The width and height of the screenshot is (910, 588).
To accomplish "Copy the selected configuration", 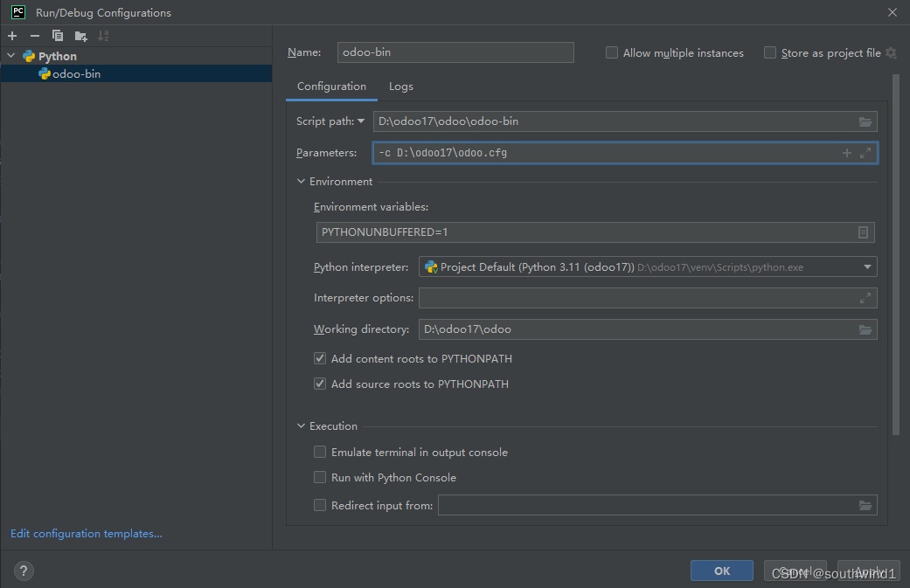I will [58, 36].
